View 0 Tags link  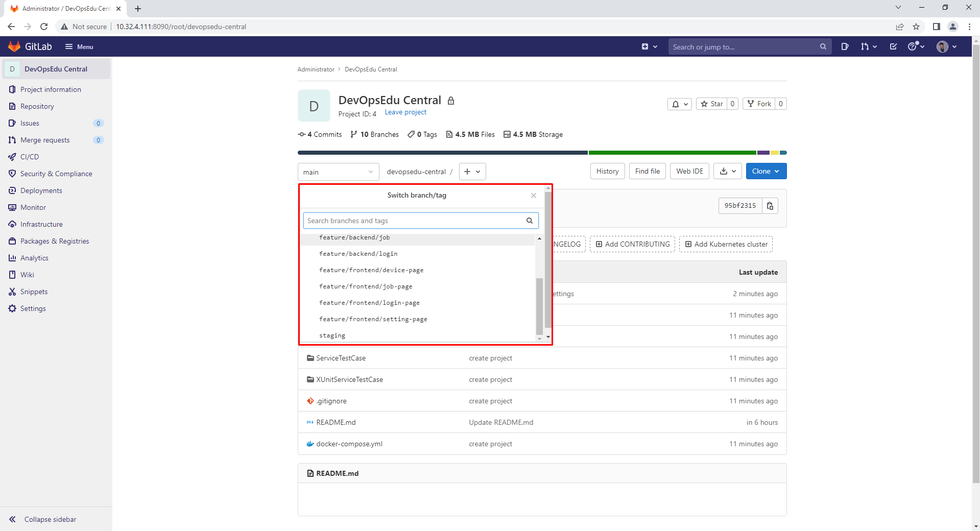422,134
